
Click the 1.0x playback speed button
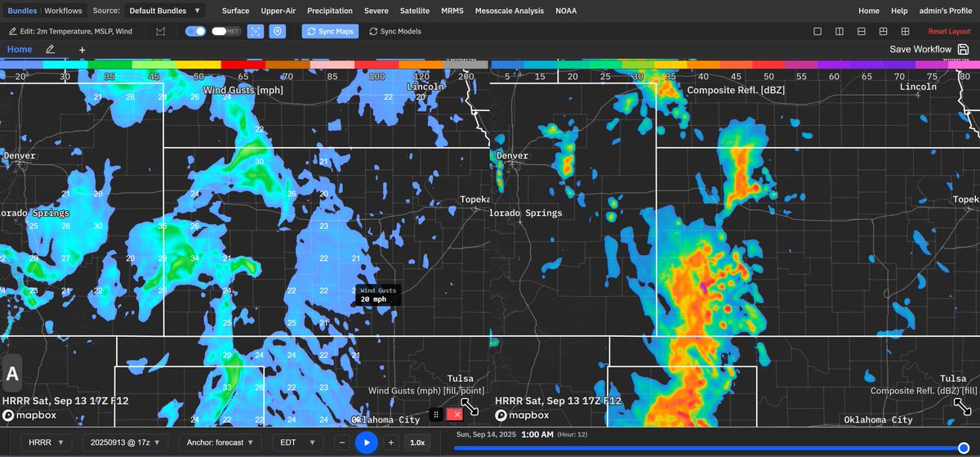pos(416,442)
